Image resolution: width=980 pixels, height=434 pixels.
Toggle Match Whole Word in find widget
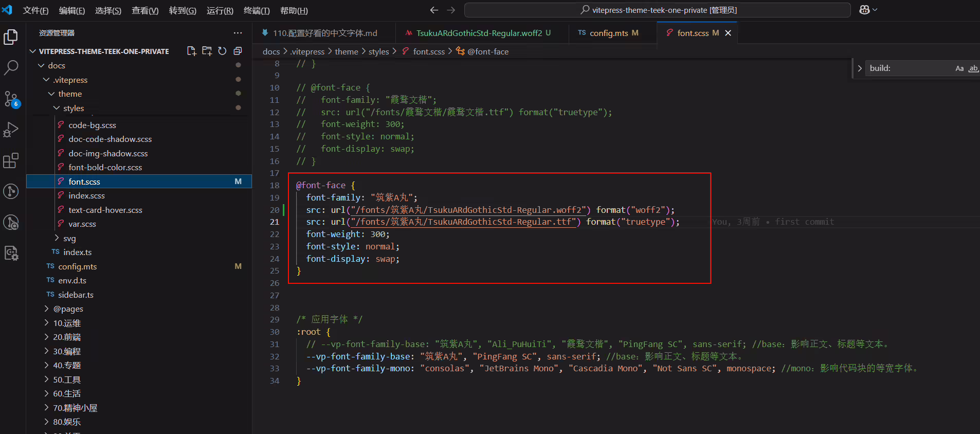(x=973, y=68)
